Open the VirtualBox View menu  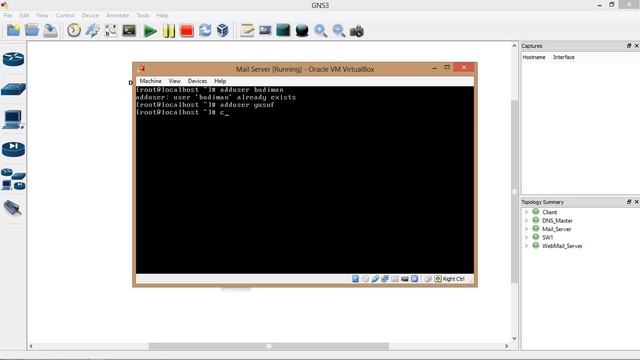point(174,81)
